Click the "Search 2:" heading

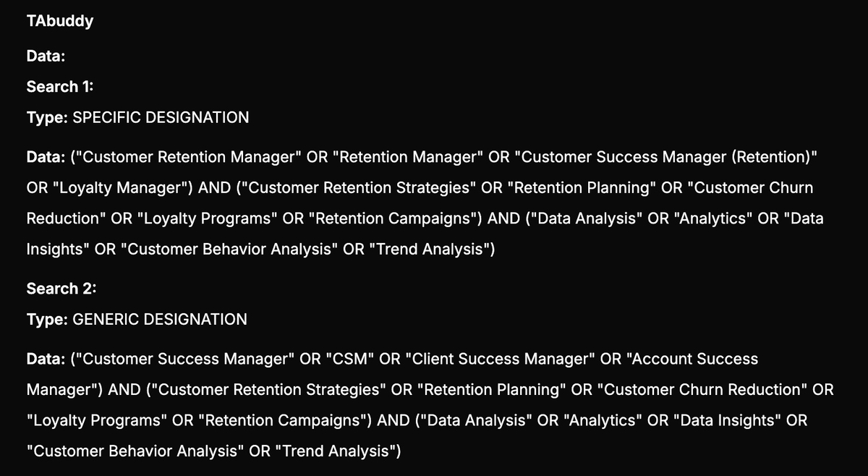(x=61, y=289)
